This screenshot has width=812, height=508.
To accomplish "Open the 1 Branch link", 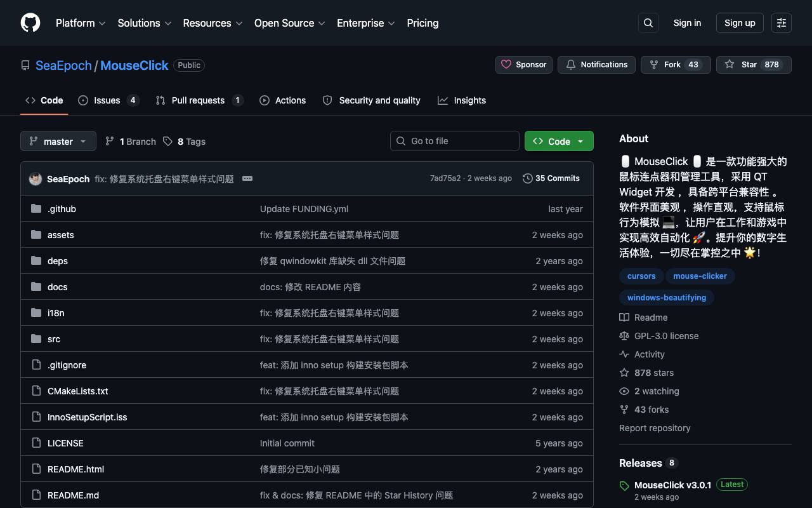I will 131,142.
